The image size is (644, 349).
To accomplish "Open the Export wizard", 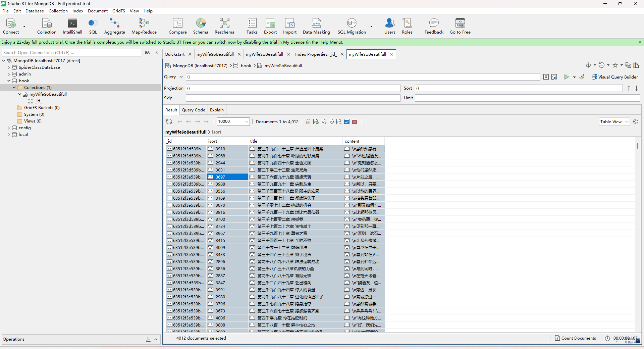I will click(270, 26).
